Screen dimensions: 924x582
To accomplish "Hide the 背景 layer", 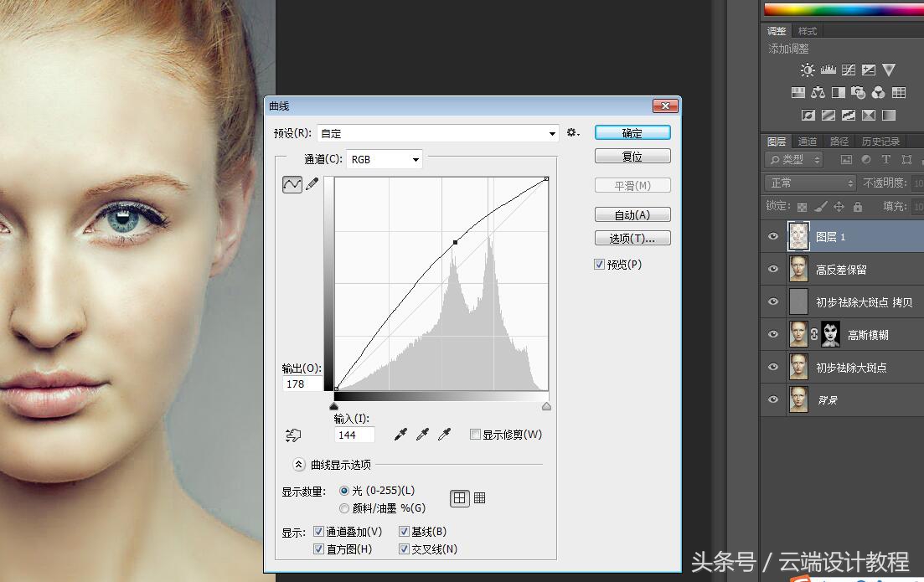I will (773, 400).
